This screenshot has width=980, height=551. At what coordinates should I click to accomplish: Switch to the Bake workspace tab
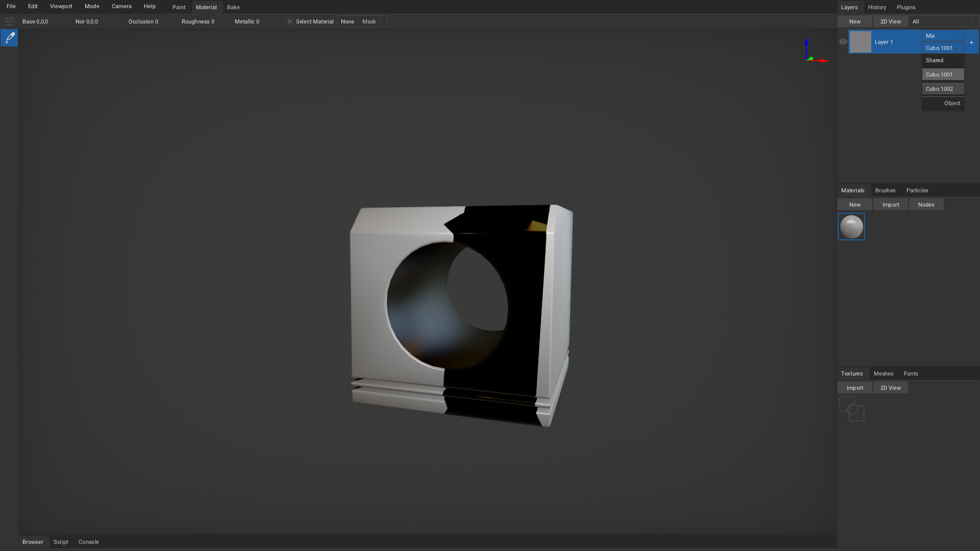[x=233, y=7]
